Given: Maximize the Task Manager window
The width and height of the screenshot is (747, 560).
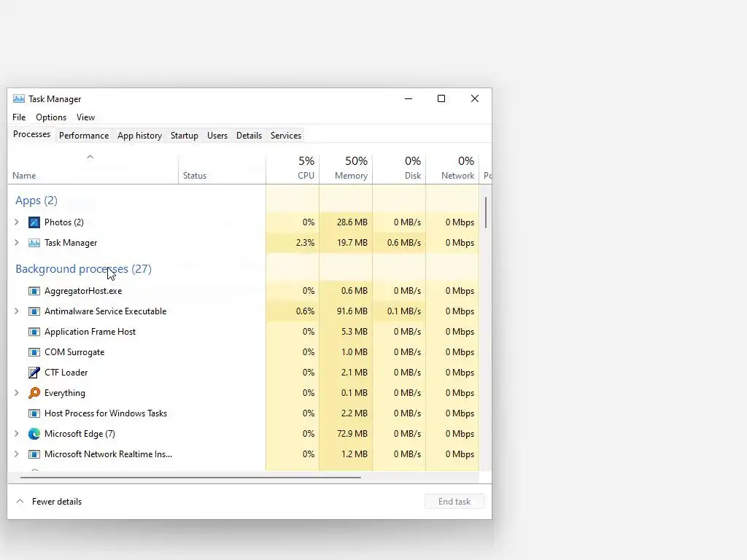Looking at the screenshot, I should click(441, 98).
